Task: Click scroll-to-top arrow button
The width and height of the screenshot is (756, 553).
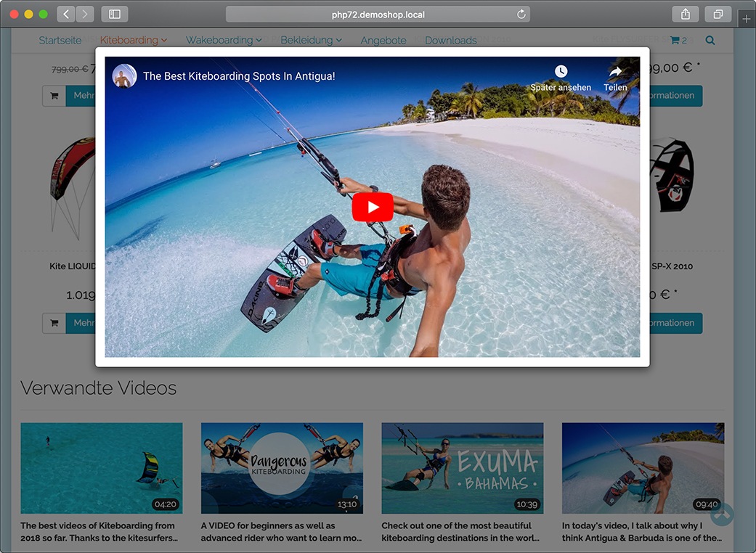Action: click(721, 515)
